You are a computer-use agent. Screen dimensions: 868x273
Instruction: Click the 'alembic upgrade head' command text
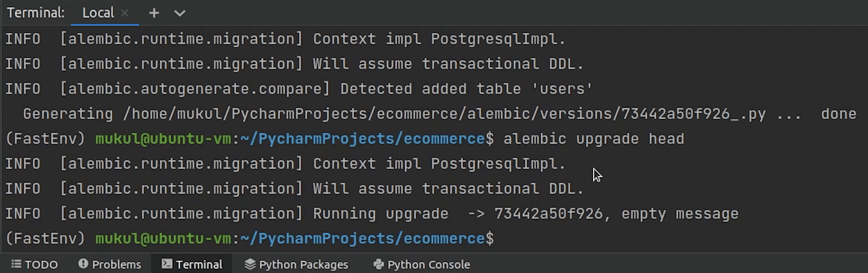tap(593, 139)
